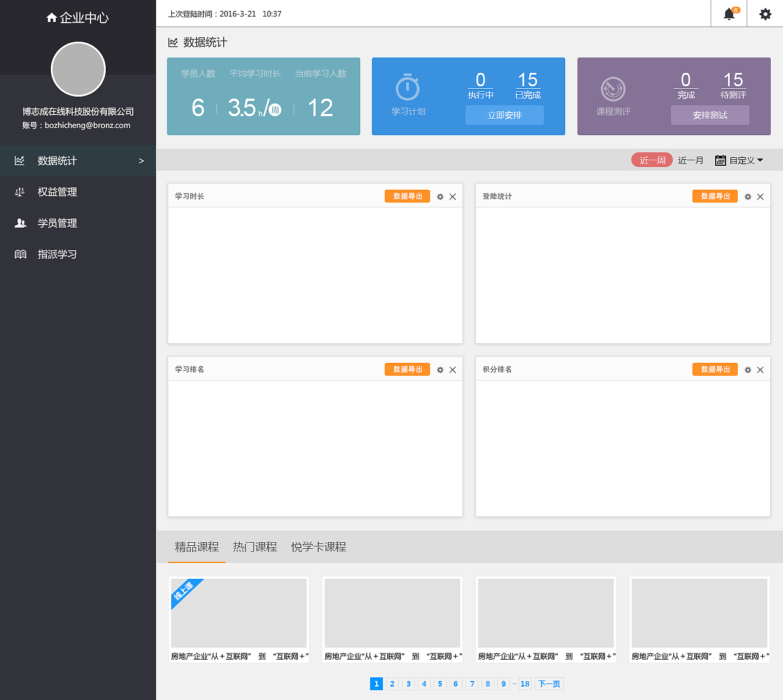Select 近一月 time range
Screen dimensions: 783x700
pos(691,160)
